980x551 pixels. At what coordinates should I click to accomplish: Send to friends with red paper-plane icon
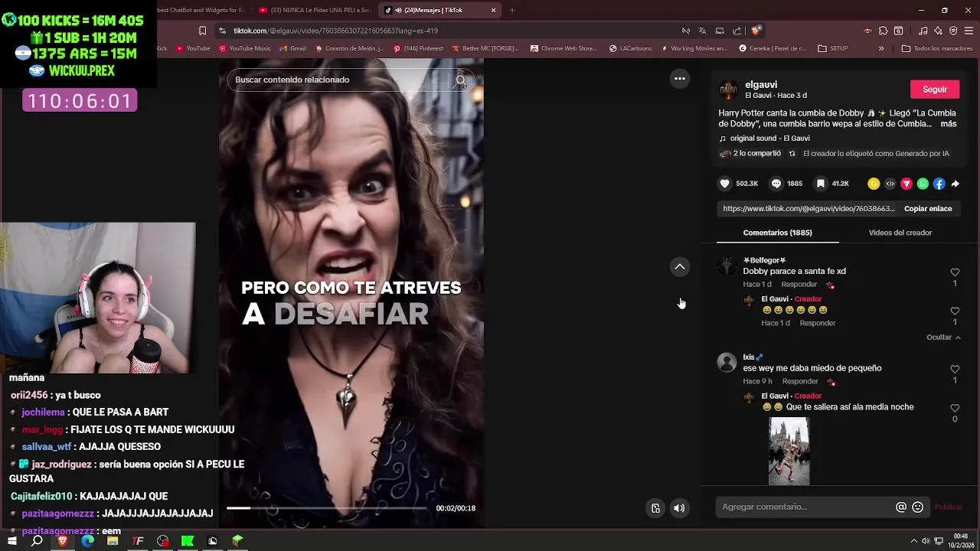click(906, 184)
